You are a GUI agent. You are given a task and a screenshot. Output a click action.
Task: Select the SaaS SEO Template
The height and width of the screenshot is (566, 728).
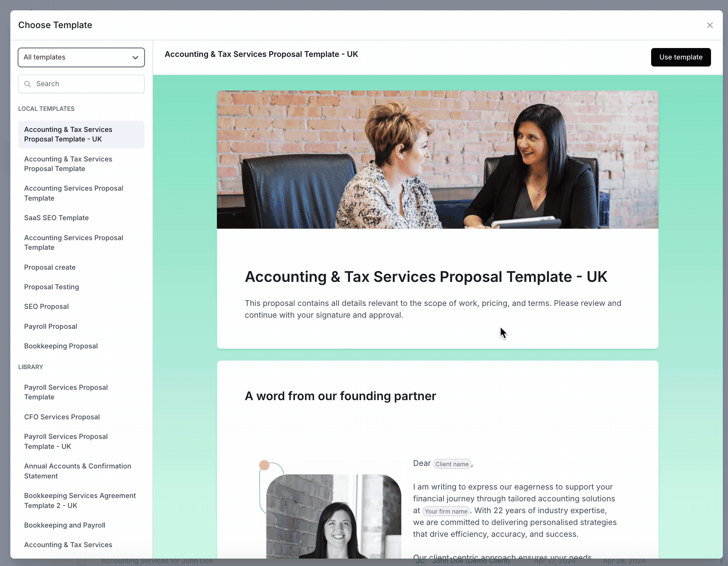click(56, 217)
